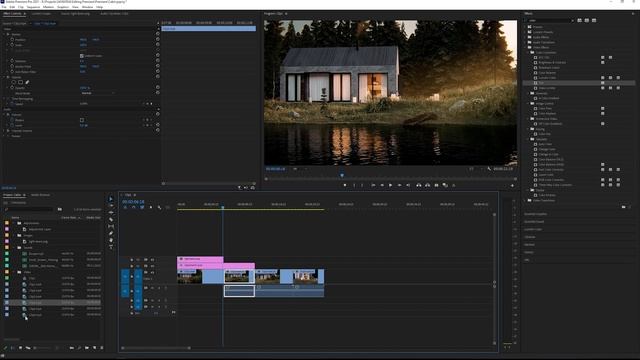Image resolution: width=640 pixels, height=360 pixels.
Task: Open the Essential Sound panel
Action: pyautogui.click(x=534, y=222)
